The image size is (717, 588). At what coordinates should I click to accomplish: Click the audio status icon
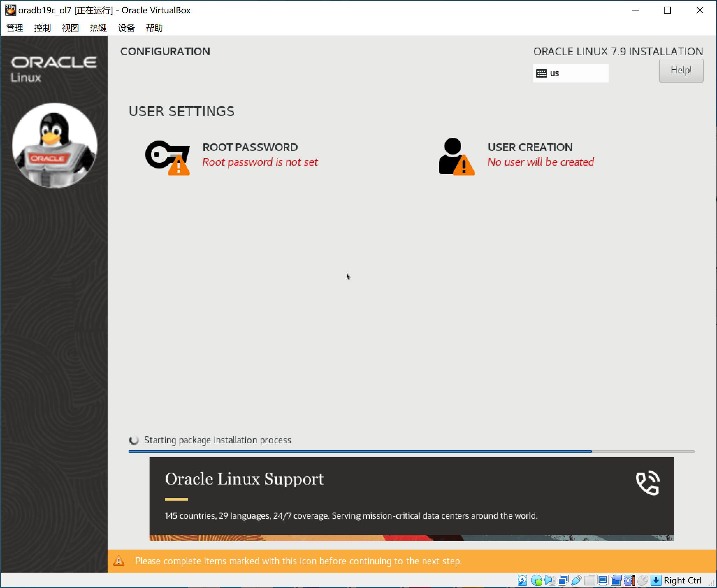pyautogui.click(x=549, y=580)
